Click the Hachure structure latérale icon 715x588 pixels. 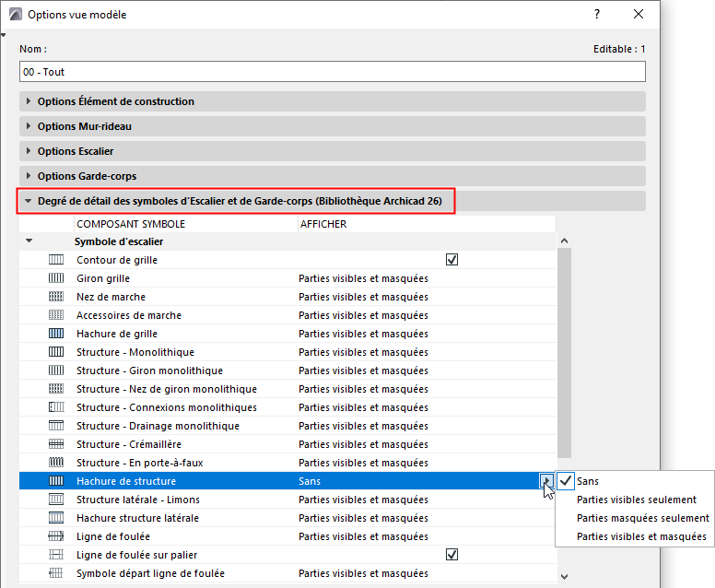coord(56,518)
